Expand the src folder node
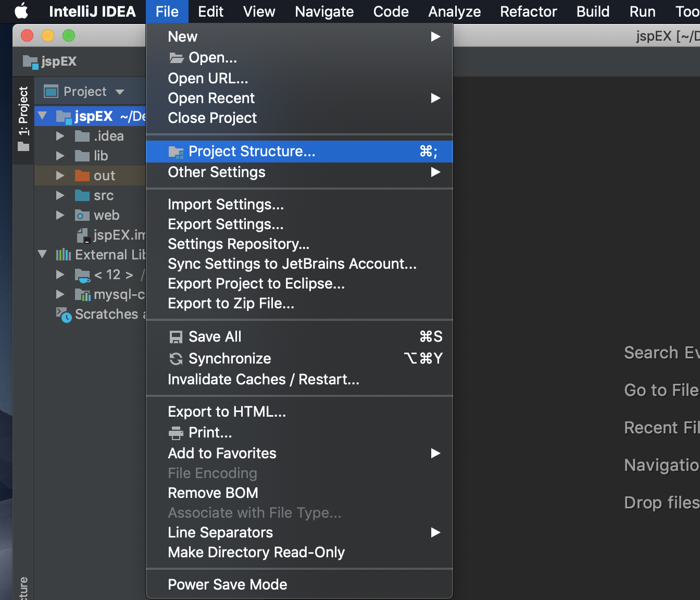The image size is (700, 600). tap(60, 195)
